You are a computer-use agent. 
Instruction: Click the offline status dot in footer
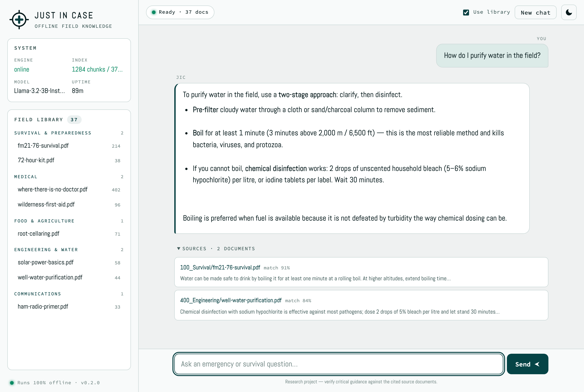pos(12,382)
